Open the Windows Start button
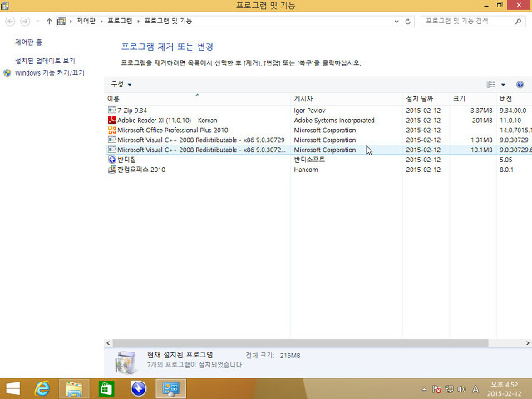This screenshot has width=532, height=399. point(13,389)
